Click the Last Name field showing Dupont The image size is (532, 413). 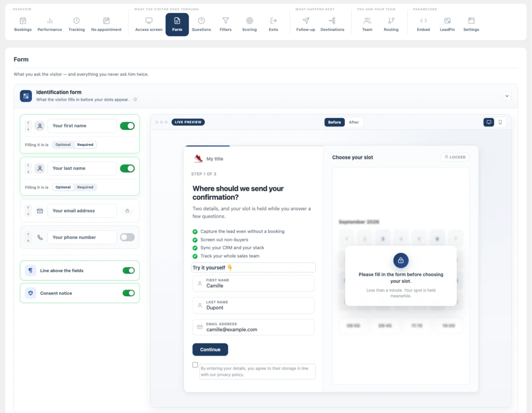(x=253, y=305)
